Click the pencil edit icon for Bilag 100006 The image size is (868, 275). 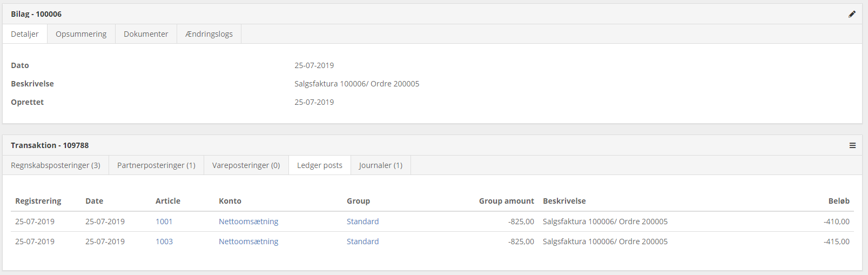pos(852,14)
